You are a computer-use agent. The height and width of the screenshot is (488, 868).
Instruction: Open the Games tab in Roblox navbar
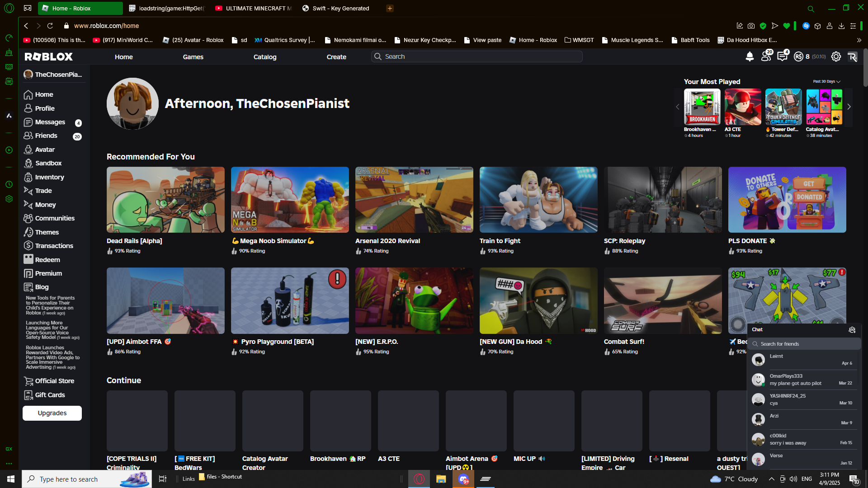(193, 57)
